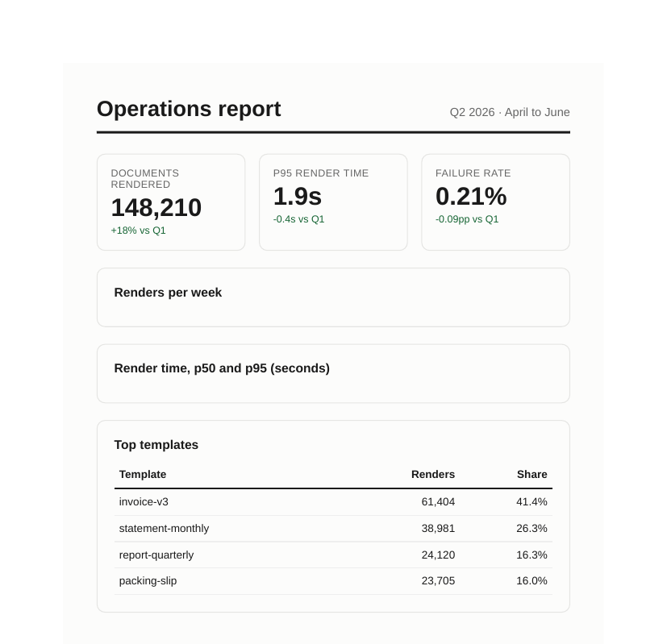Click the 23,705 renders cell
The image size is (667, 644).
point(438,581)
